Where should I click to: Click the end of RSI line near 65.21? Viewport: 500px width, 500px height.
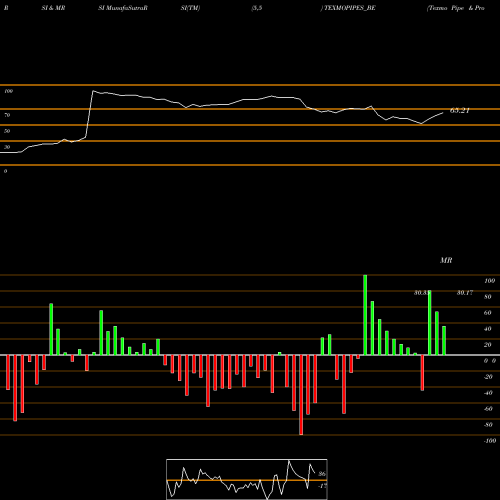[443, 113]
